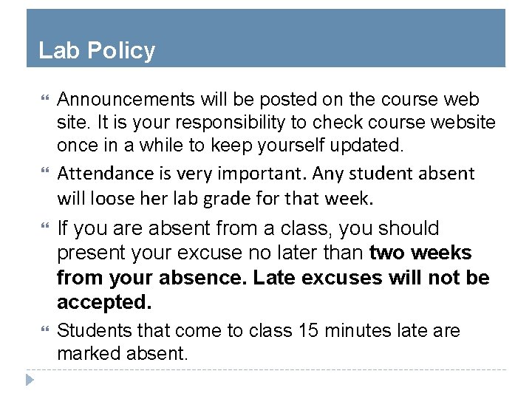Click the bold text 'two weeks'
The width and height of the screenshot is (532, 399).
[x=420, y=253]
